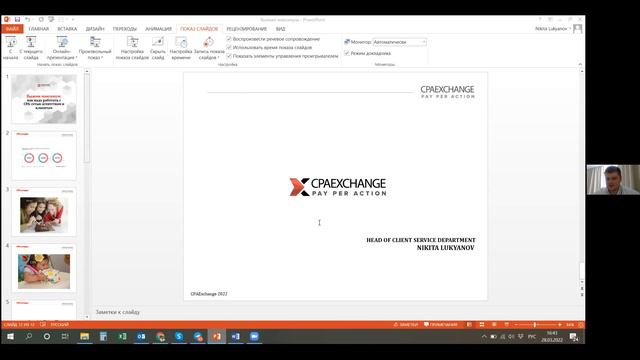Open Word from the taskbar

click(236, 336)
